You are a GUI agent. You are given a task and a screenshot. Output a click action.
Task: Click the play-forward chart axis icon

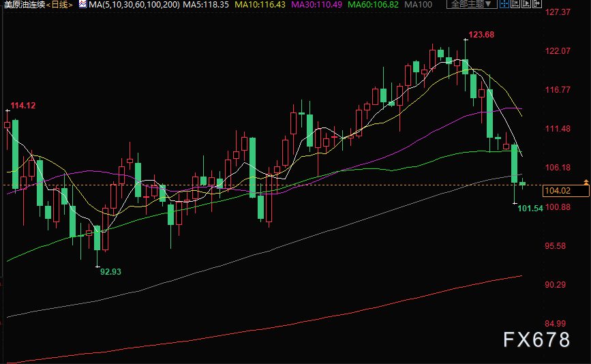[526, 4]
